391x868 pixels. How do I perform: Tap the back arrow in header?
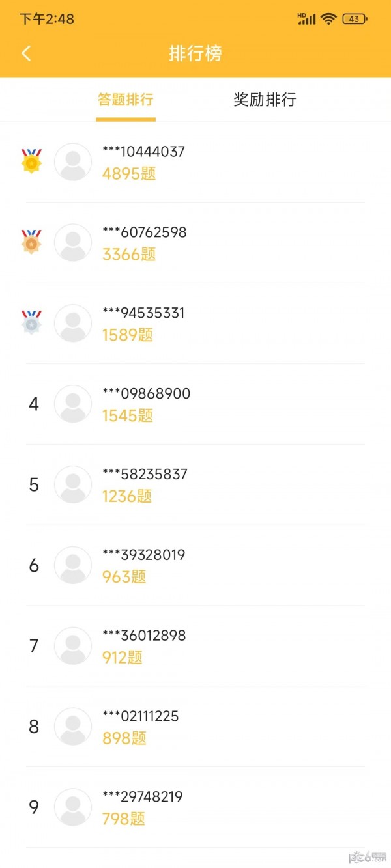(26, 53)
